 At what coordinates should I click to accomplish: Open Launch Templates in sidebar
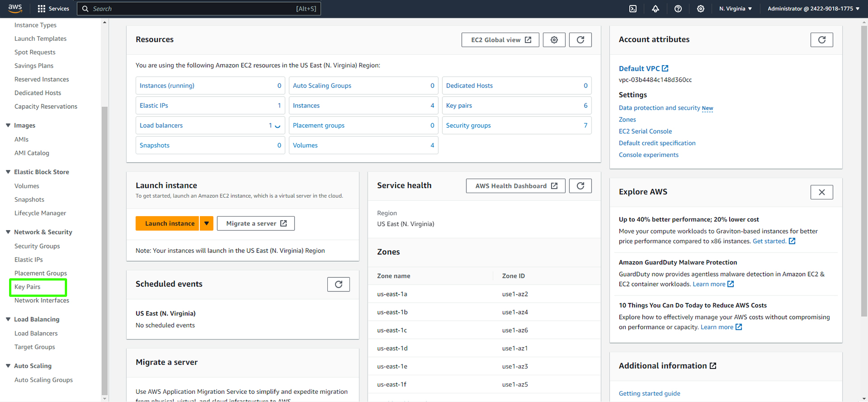point(40,39)
